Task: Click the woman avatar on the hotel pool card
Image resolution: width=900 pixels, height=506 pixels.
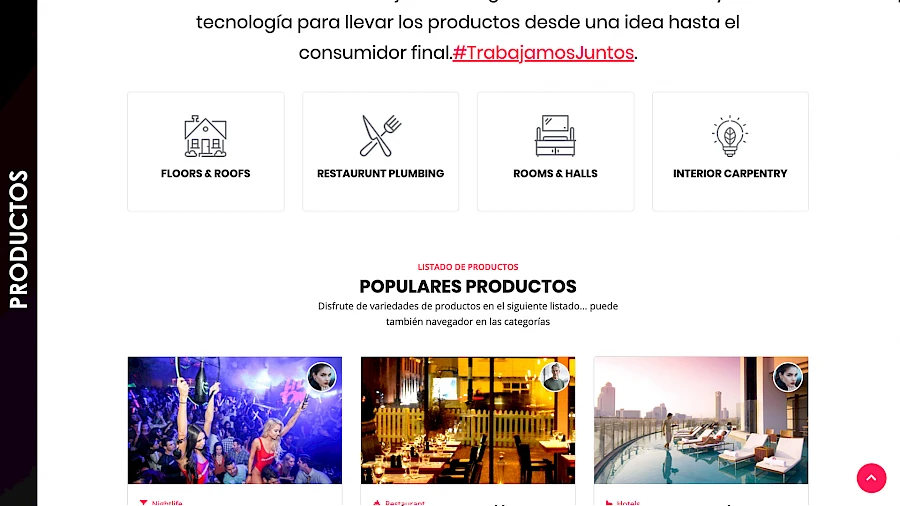Action: (x=787, y=377)
